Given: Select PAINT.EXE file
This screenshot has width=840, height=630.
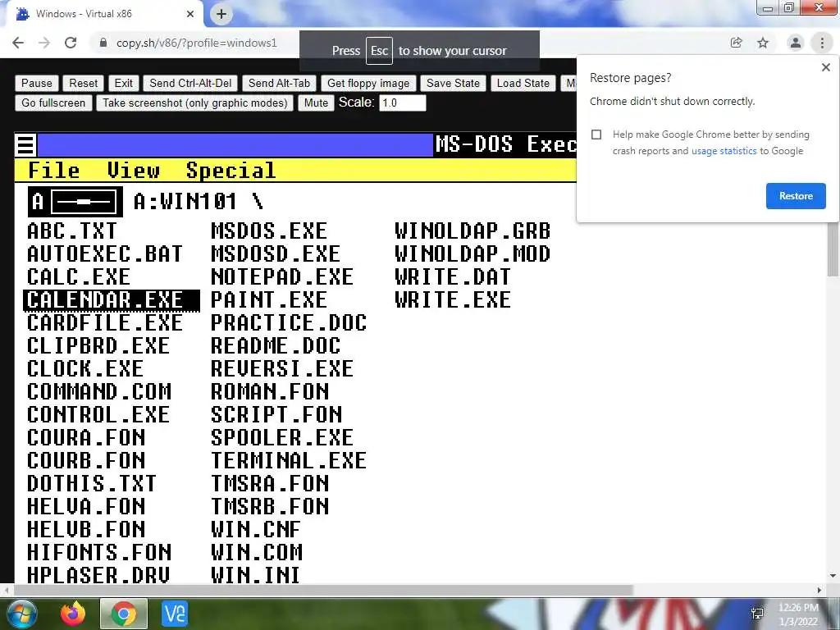Looking at the screenshot, I should click(x=269, y=300).
